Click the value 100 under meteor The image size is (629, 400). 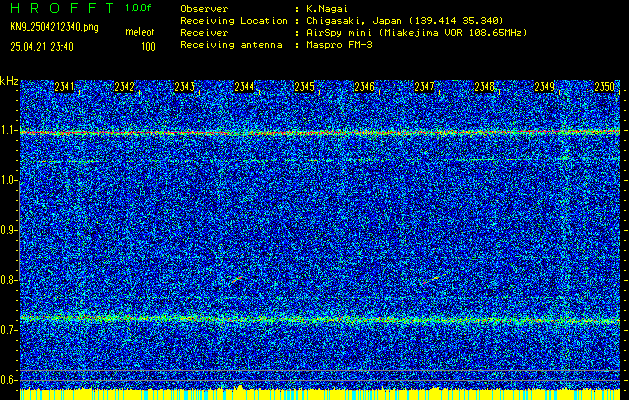pyautogui.click(x=148, y=47)
